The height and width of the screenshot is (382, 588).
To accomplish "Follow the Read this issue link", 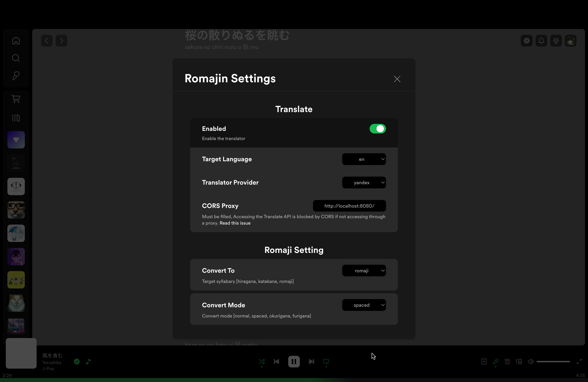I will [x=235, y=223].
